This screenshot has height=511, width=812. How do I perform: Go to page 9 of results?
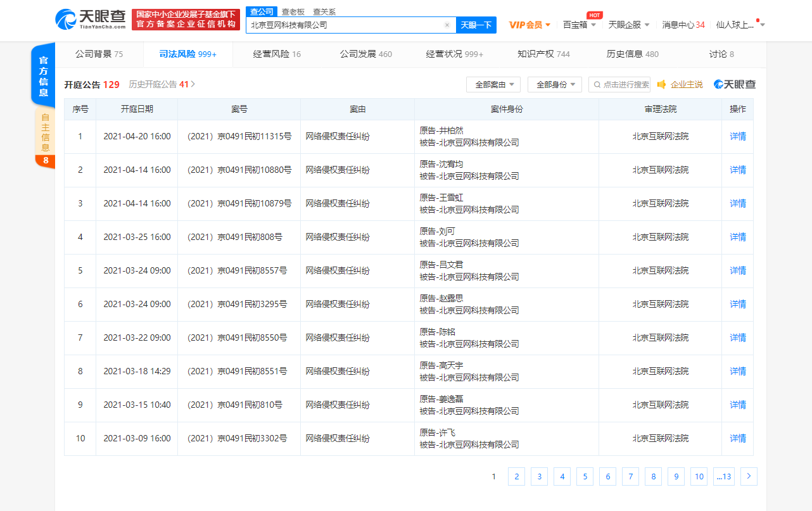[676, 476]
